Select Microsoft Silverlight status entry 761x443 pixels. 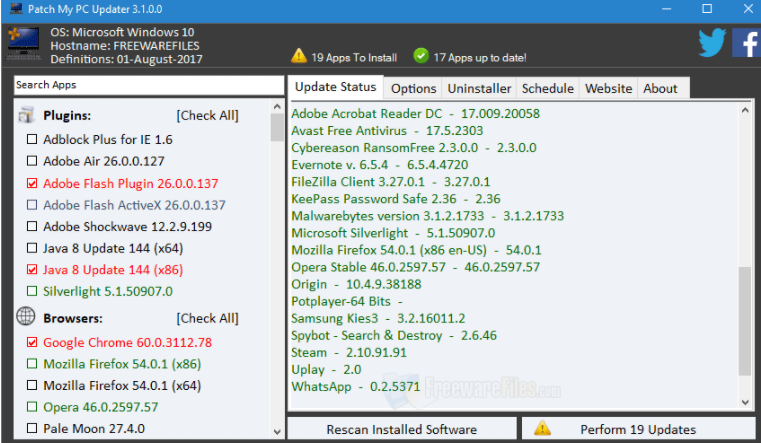pos(393,233)
